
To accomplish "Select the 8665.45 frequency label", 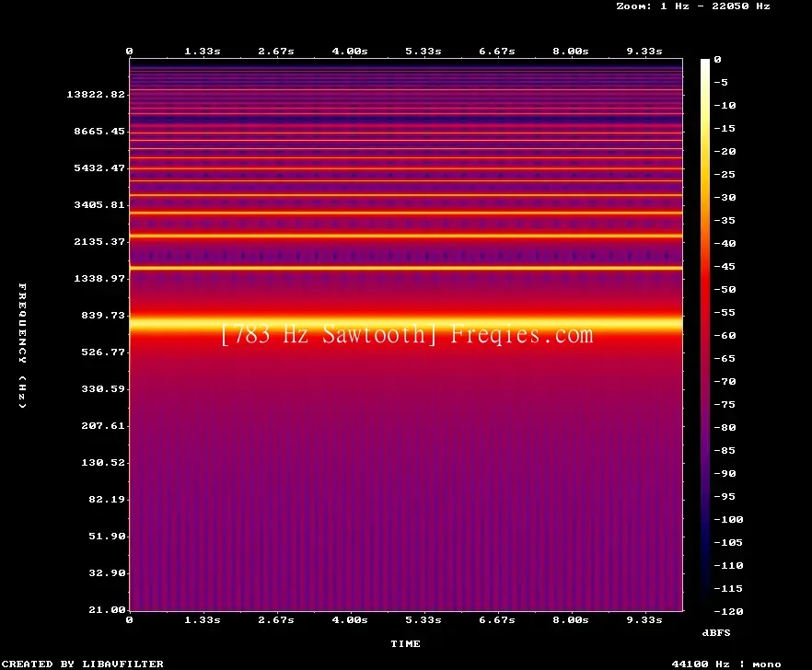I will pos(99,131).
